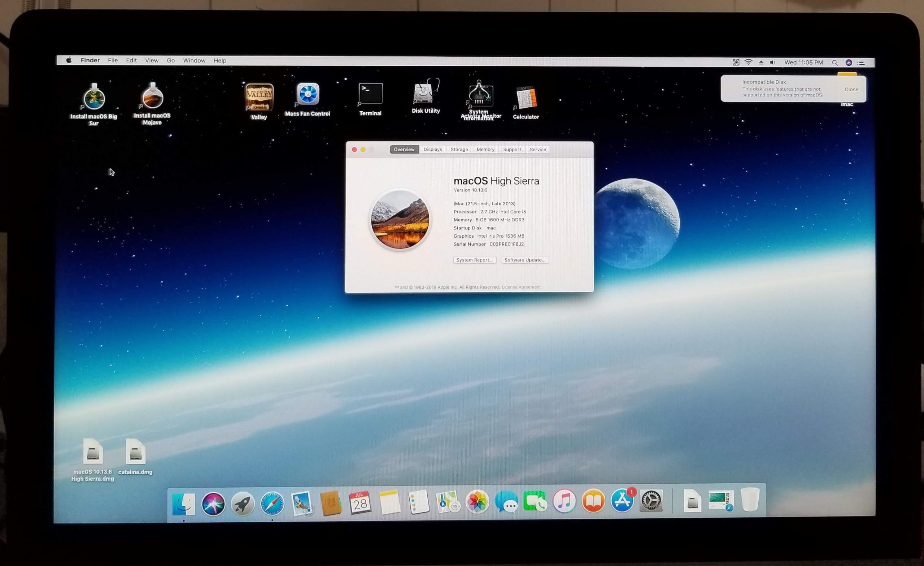Switch to the Storage tab
This screenshot has height=566, width=924.
pos(459,150)
